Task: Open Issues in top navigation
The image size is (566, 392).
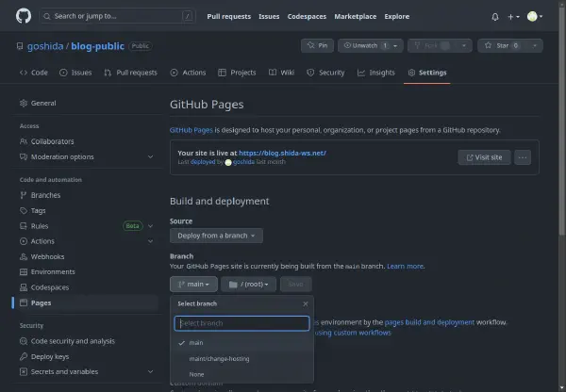Action: click(x=269, y=16)
